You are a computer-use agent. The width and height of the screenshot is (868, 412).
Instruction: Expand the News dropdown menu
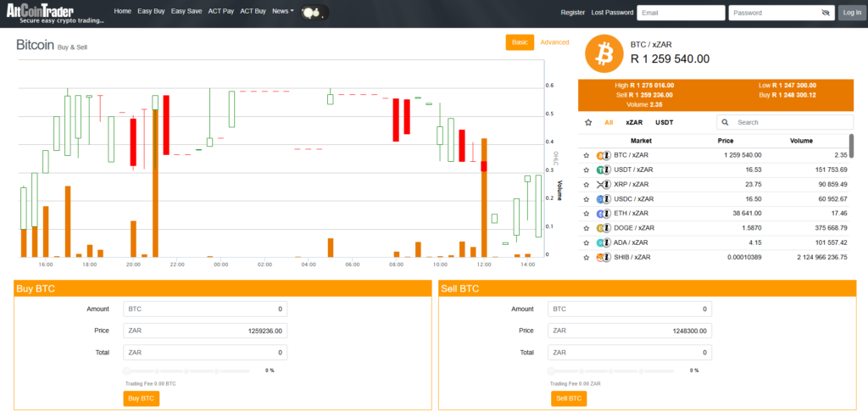click(283, 11)
